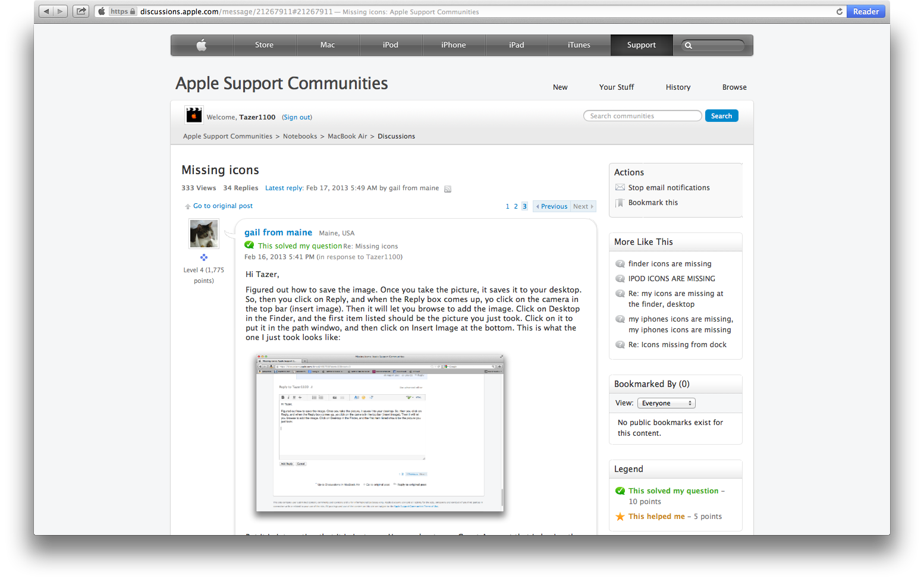The height and width of the screenshot is (582, 924).
Task: Open the Notebooks breadcrumb link
Action: [x=300, y=137]
